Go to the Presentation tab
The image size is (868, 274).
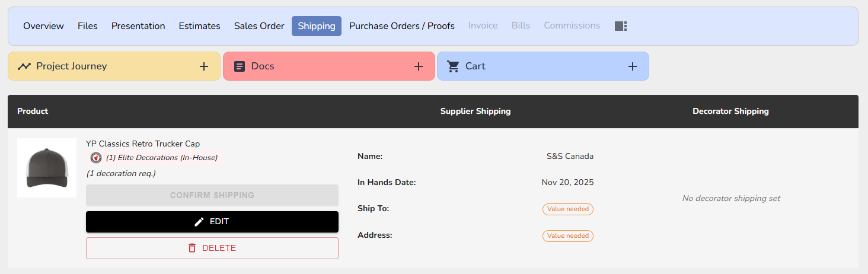click(138, 26)
